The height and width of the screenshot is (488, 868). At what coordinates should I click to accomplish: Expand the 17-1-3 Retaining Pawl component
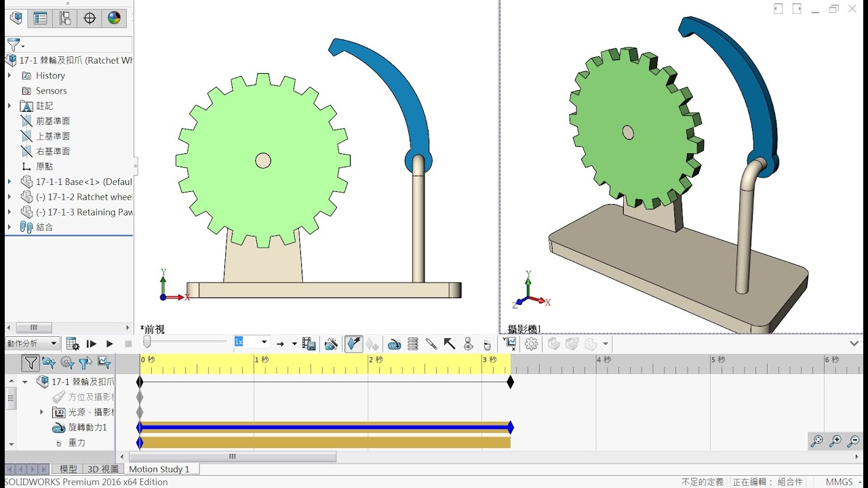[x=9, y=212]
